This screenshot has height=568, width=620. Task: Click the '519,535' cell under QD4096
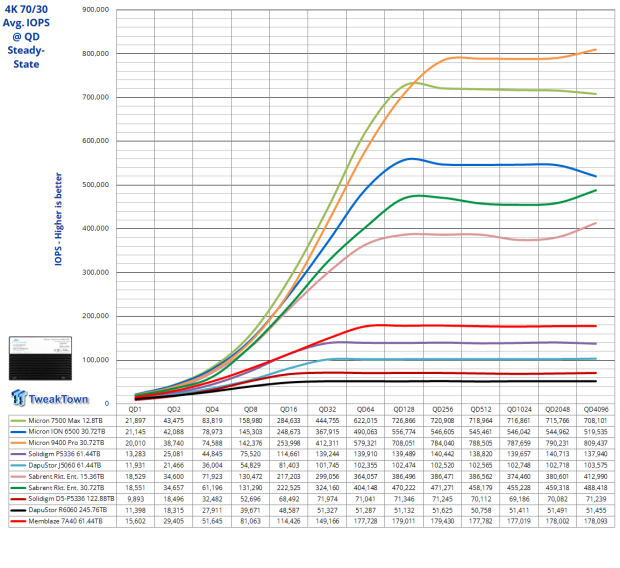pyautogui.click(x=596, y=432)
